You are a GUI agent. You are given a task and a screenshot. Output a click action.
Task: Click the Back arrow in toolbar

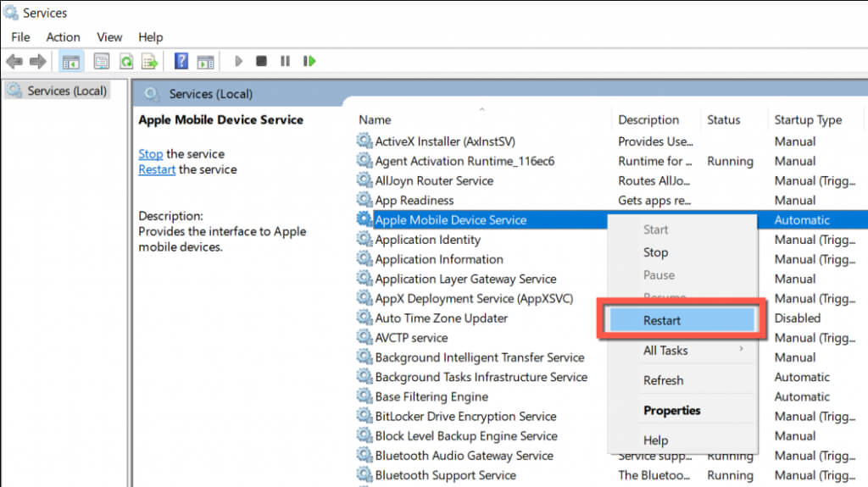tap(14, 61)
